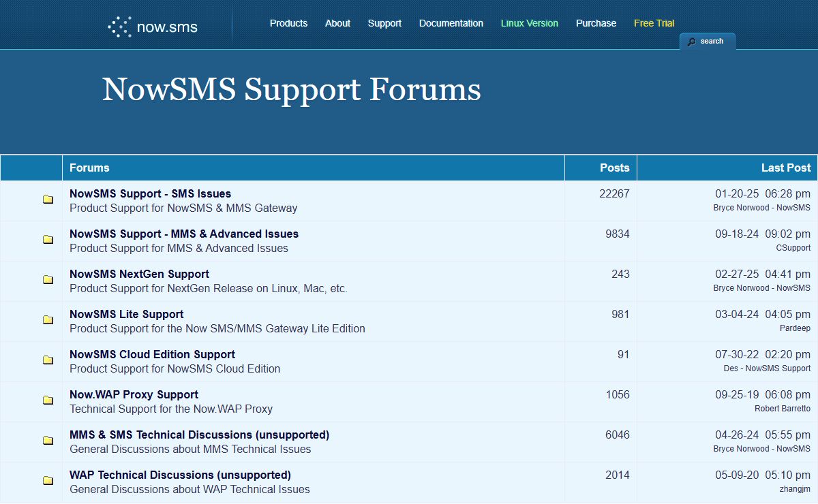The width and height of the screenshot is (818, 504).
Task: Click folder icon for WAP Technical Discussions
Action: click(x=48, y=481)
